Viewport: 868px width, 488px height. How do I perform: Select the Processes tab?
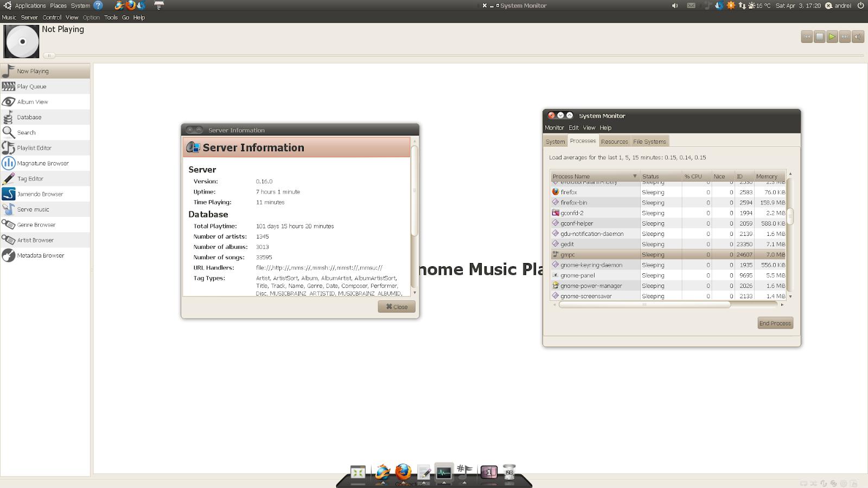(x=583, y=141)
